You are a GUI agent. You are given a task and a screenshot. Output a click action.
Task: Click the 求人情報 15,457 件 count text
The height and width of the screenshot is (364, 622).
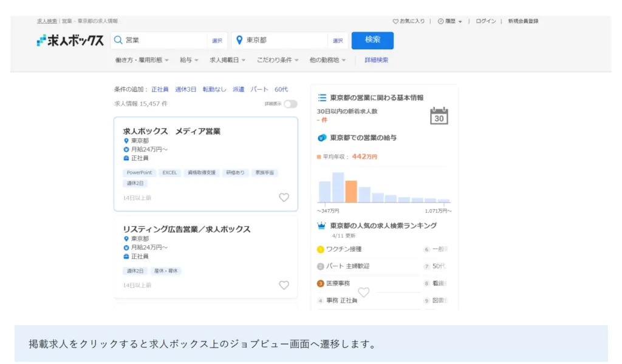141,104
